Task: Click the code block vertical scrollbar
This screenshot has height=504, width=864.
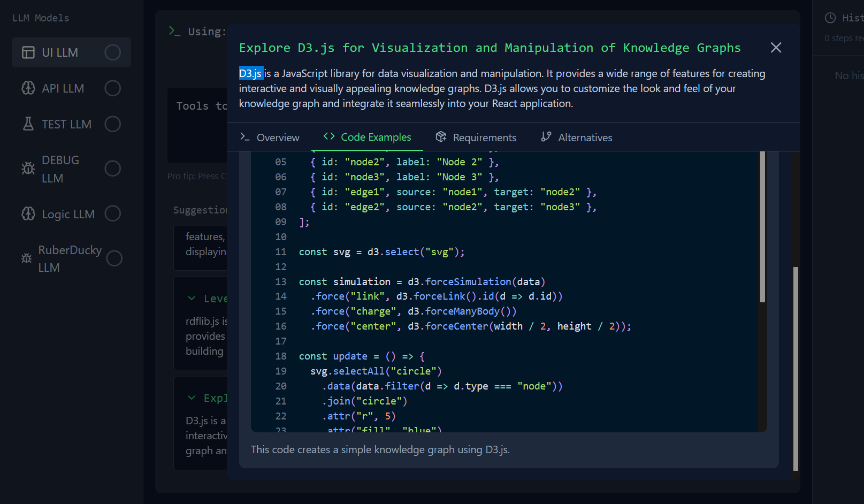Action: click(762, 226)
